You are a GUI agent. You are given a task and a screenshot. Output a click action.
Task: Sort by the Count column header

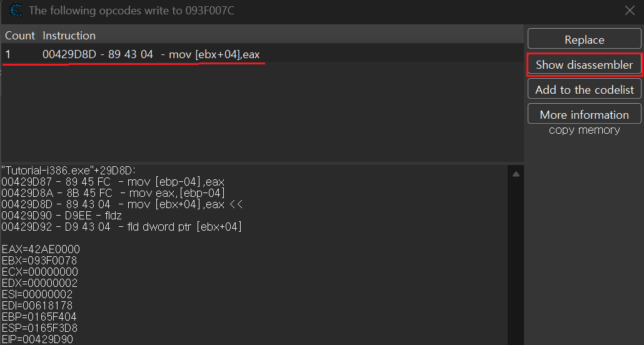(x=20, y=36)
